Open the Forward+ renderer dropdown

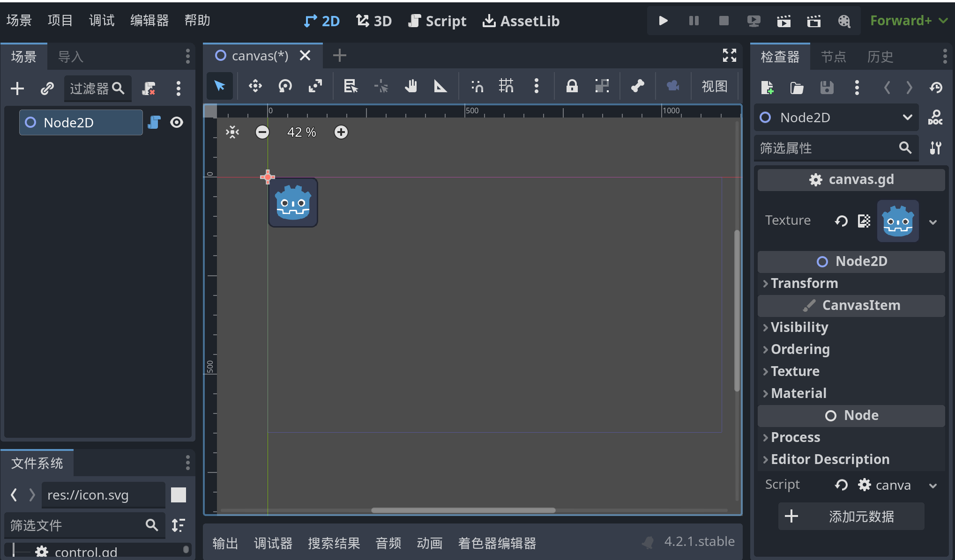(908, 21)
